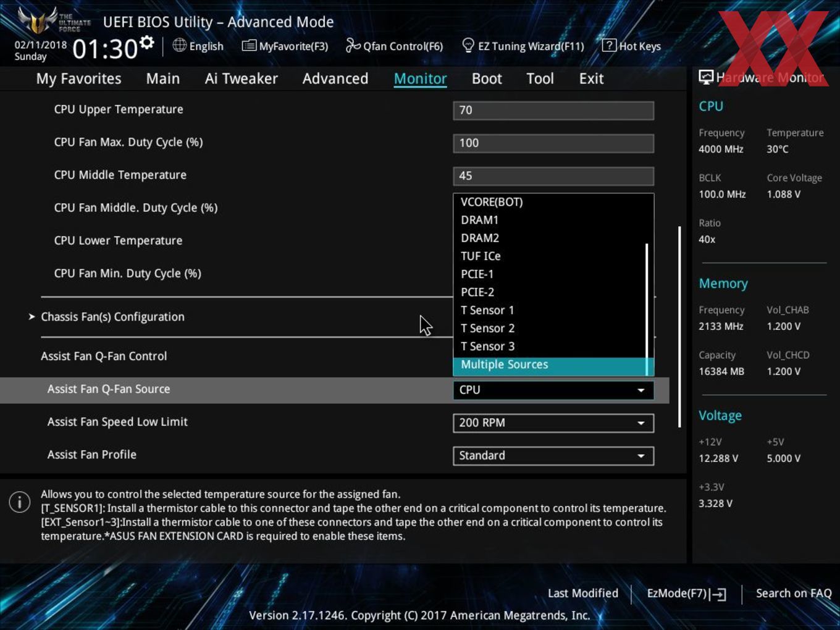840x630 pixels.
Task: Open the Main tab
Action: click(163, 78)
